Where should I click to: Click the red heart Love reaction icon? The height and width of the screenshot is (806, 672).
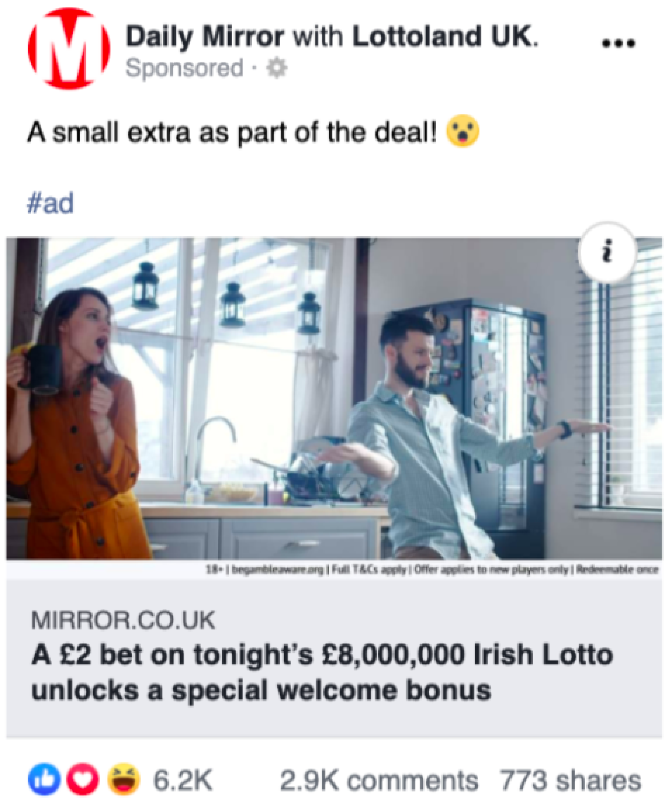(83, 779)
